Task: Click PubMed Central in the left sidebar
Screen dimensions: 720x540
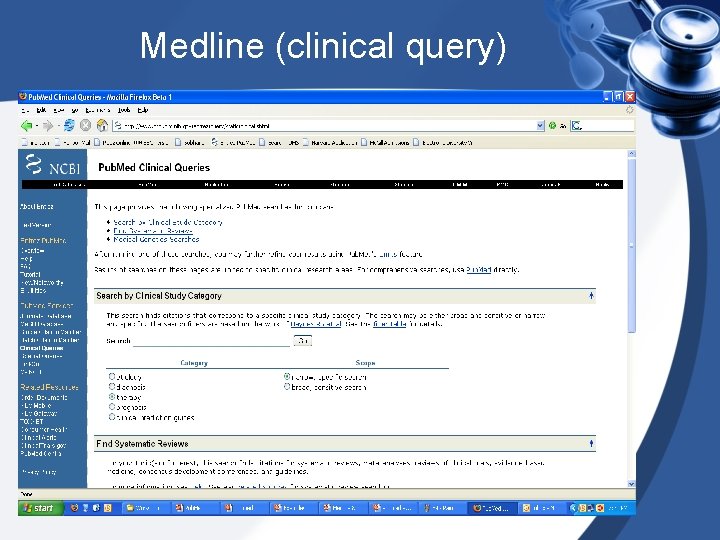Action: (x=41, y=453)
